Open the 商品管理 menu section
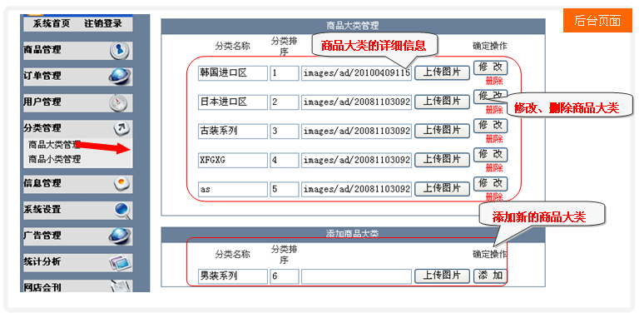Image resolution: width=644 pixels, height=318 pixels. (77, 51)
